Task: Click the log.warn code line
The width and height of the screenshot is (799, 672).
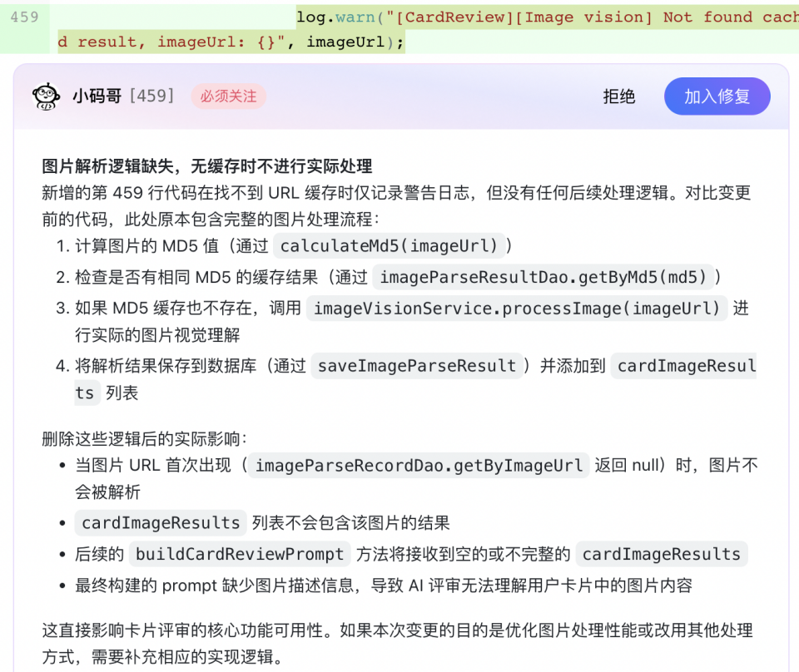Action: click(428, 29)
